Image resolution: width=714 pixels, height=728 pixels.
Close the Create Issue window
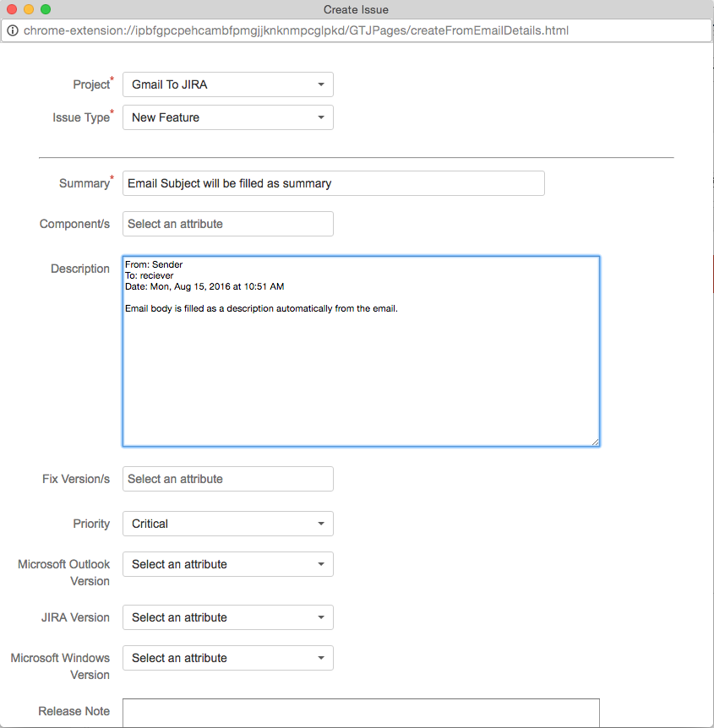12,9
